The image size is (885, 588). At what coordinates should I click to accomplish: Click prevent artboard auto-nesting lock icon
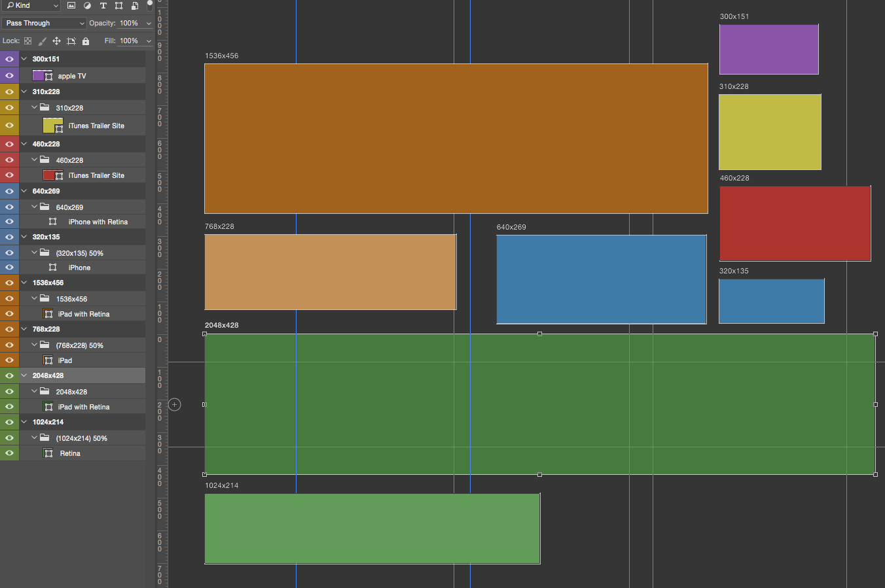(71, 41)
